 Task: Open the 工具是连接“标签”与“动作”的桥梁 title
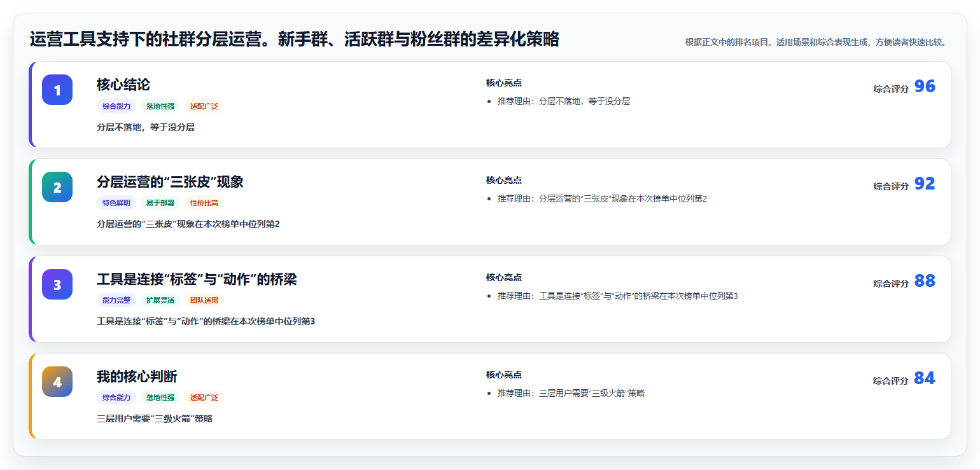coord(197,279)
